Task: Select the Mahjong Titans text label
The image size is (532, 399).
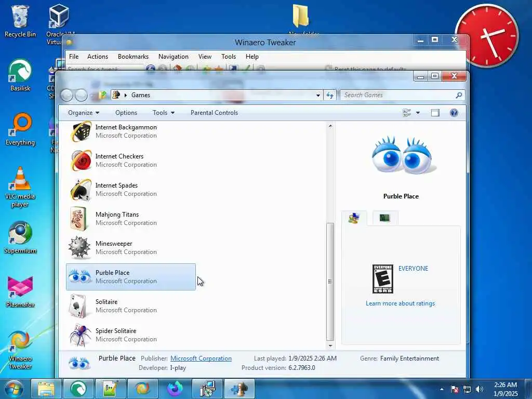Action: pyautogui.click(x=117, y=215)
